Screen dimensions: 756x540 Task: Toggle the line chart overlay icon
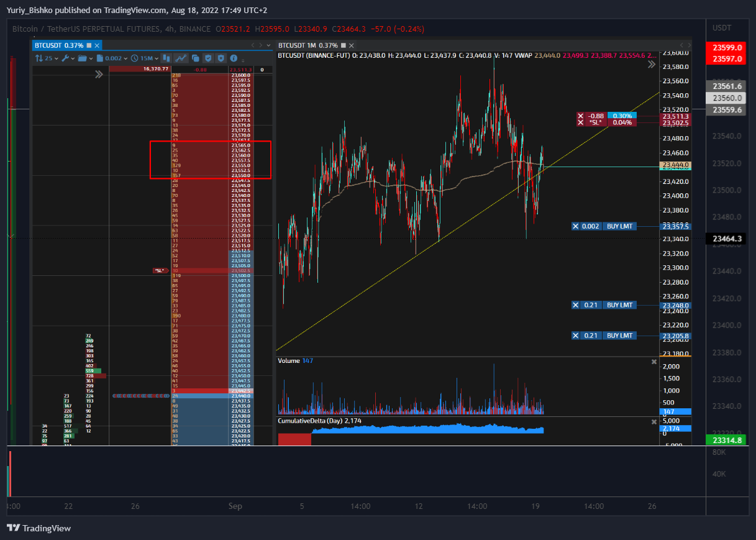click(181, 58)
